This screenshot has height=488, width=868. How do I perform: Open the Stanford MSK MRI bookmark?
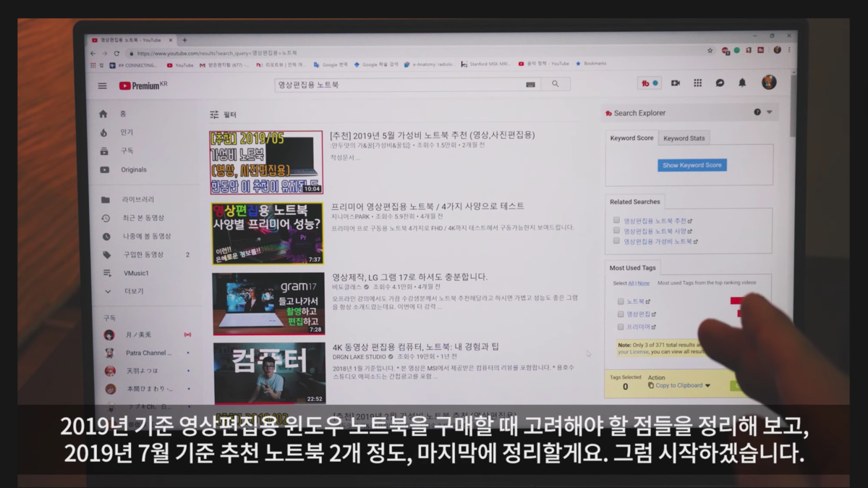tap(486, 64)
